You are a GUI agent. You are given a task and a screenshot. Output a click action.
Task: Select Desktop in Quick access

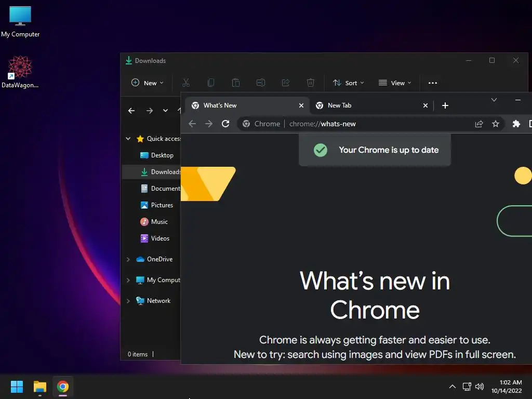157,155
